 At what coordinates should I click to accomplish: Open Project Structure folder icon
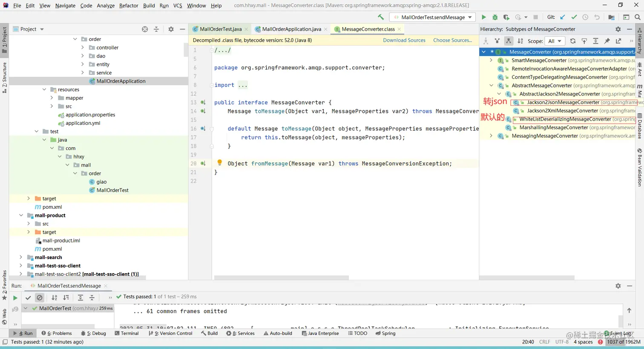point(611,17)
